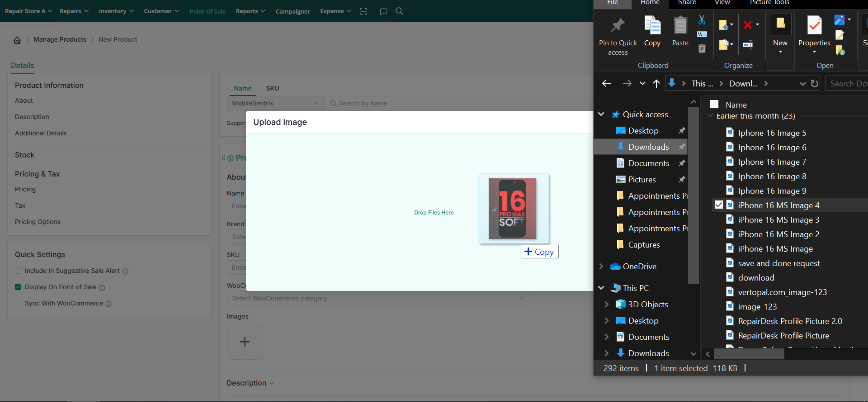The image size is (868, 402).
Task: Select the Iphone 16 Image 7 file
Action: coord(772,162)
